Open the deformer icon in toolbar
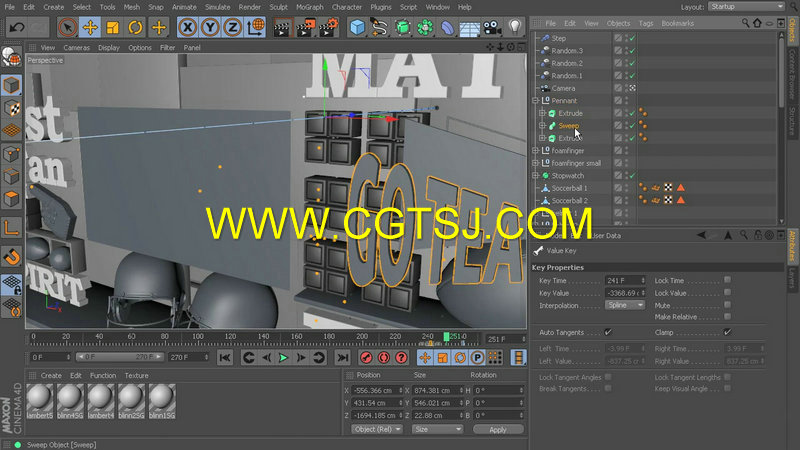 click(447, 27)
